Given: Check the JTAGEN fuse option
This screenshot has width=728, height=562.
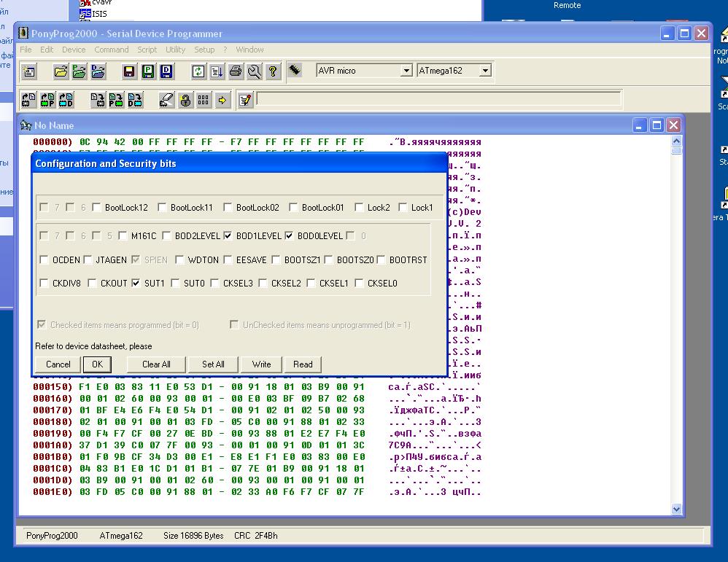Looking at the screenshot, I should [88, 260].
